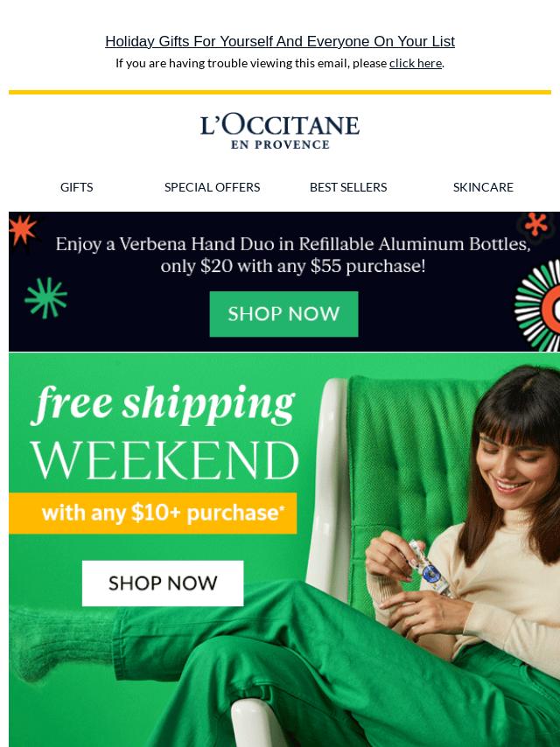Open the SPECIAL OFFERS navigation item
The width and height of the screenshot is (560, 747).
pos(212,187)
